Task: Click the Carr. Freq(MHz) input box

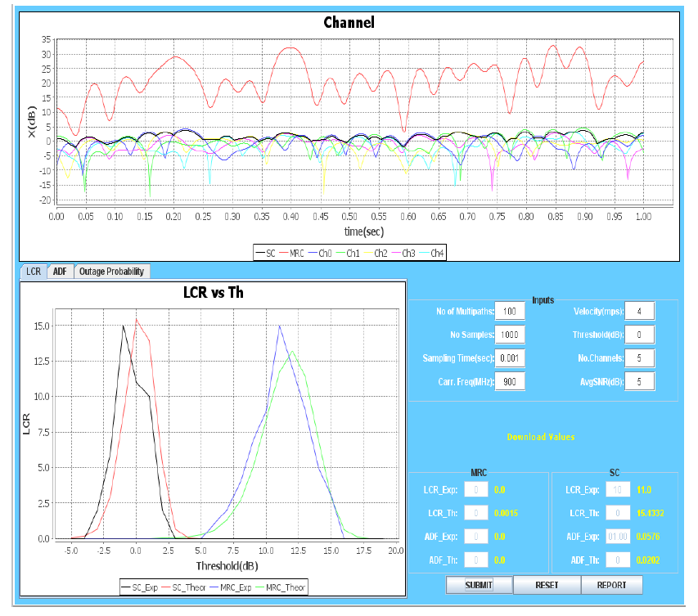Action: point(511,381)
